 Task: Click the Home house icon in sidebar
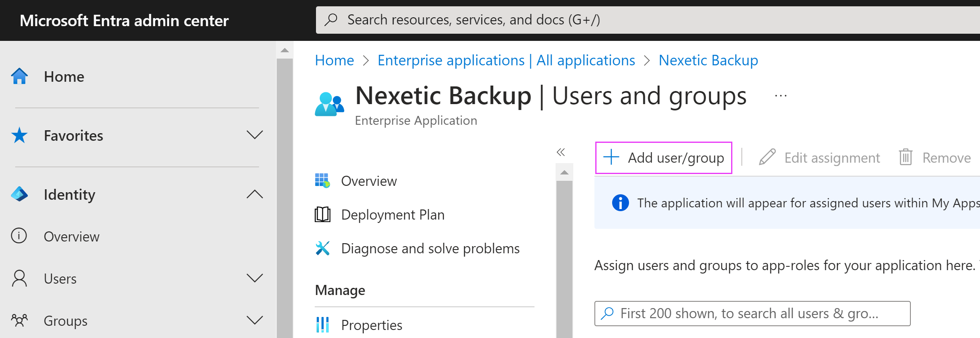click(19, 76)
